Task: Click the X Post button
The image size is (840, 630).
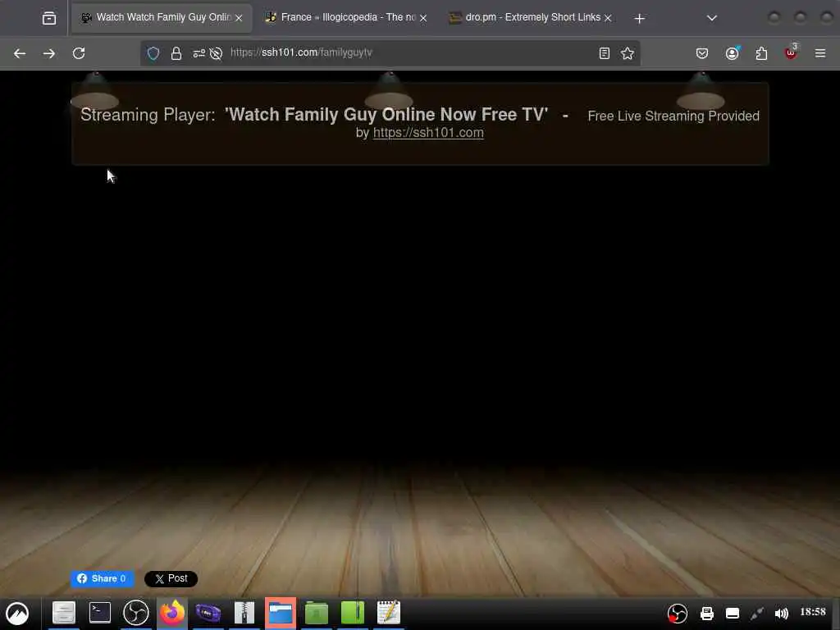Action: (x=171, y=578)
